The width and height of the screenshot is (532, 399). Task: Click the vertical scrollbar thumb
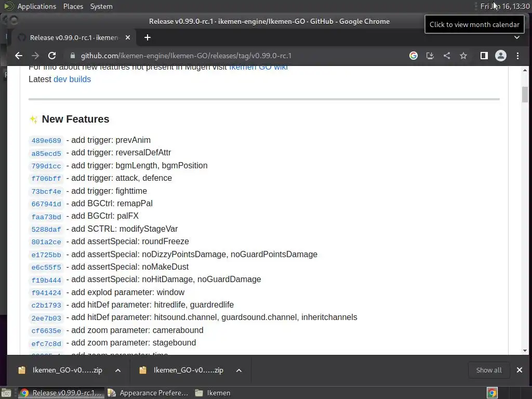tap(525, 95)
